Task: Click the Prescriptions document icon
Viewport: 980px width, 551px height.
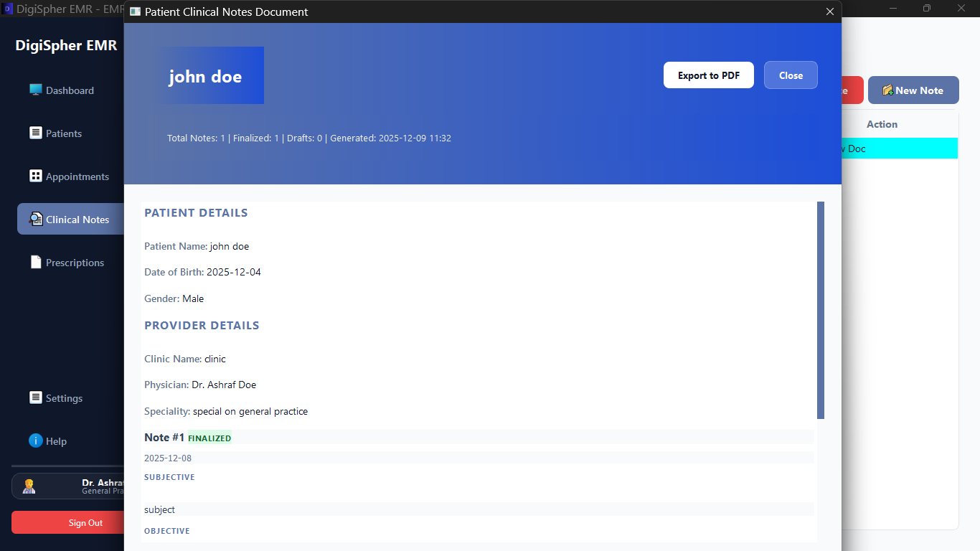Action: click(34, 262)
